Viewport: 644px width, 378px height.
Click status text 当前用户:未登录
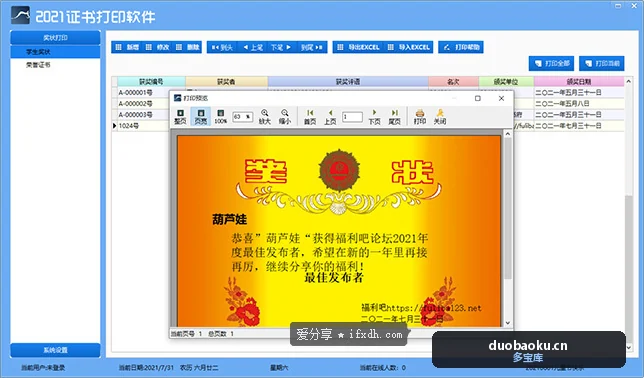(43, 368)
